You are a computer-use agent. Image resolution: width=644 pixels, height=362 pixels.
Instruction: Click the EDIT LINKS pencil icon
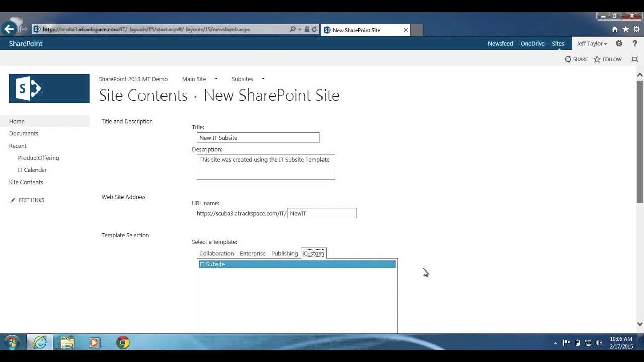(13, 200)
